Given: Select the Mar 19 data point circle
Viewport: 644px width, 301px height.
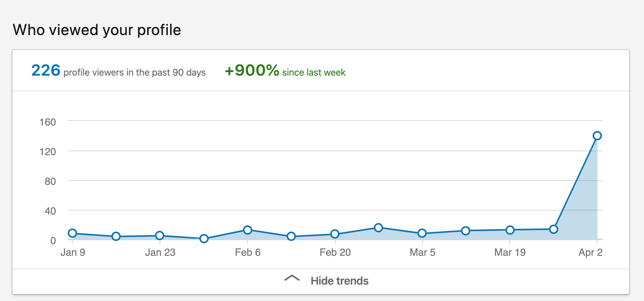Looking at the screenshot, I should pyautogui.click(x=510, y=230).
